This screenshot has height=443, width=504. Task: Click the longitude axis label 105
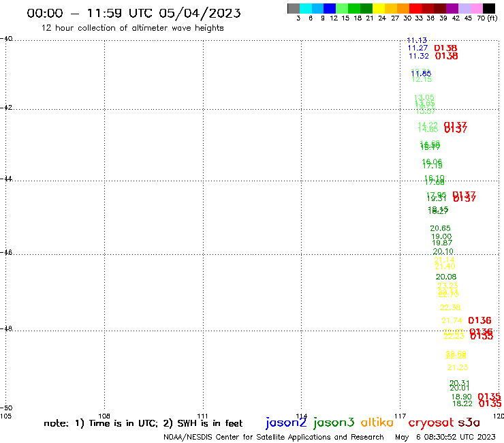click(5, 416)
